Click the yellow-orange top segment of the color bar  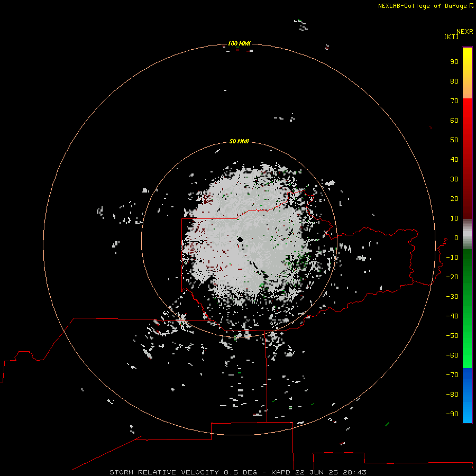tap(467, 73)
